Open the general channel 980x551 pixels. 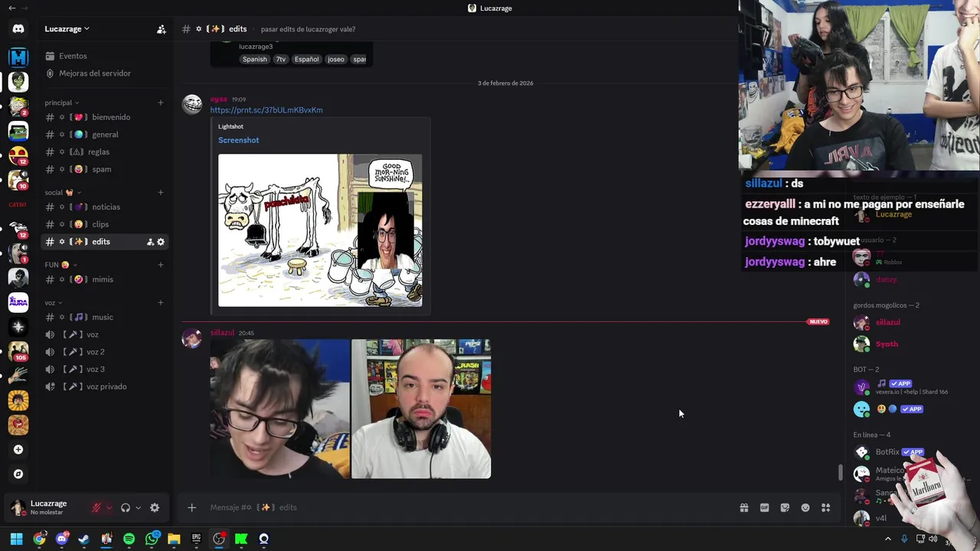coord(105,135)
